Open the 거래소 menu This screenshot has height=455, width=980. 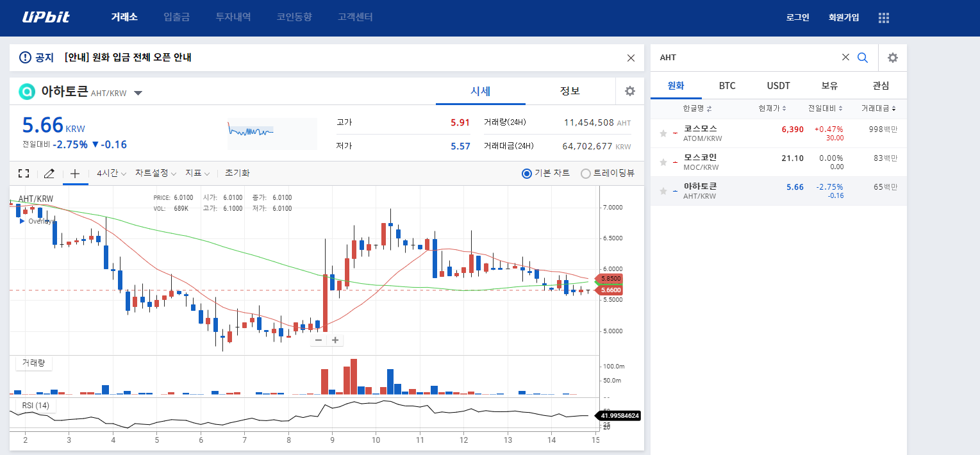point(124,17)
